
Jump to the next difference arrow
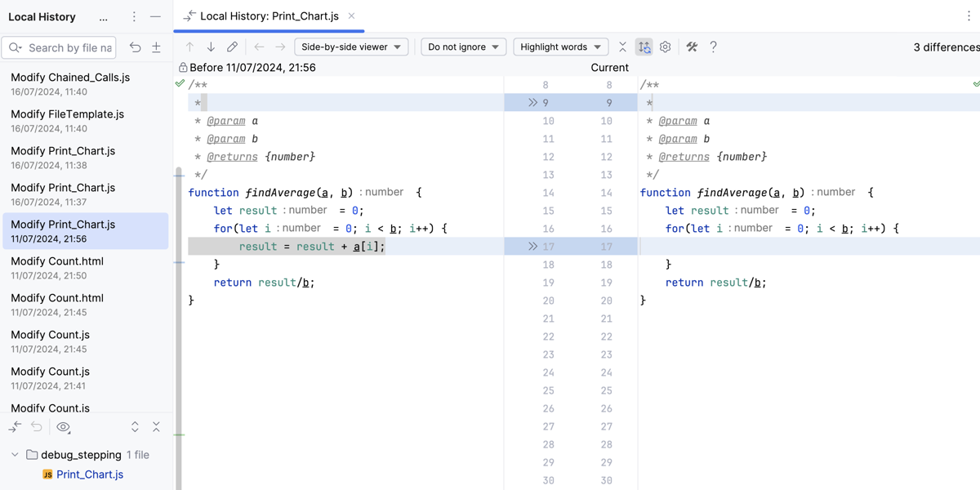coord(211,47)
